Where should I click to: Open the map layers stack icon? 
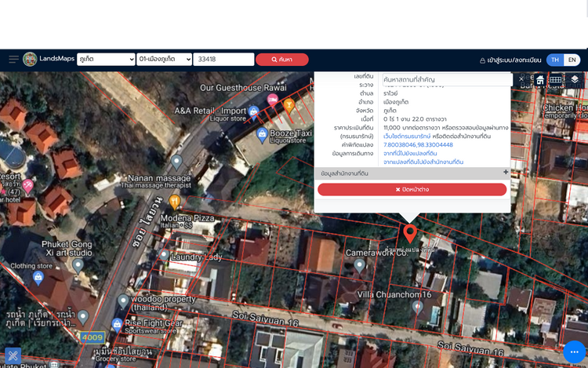575,79
